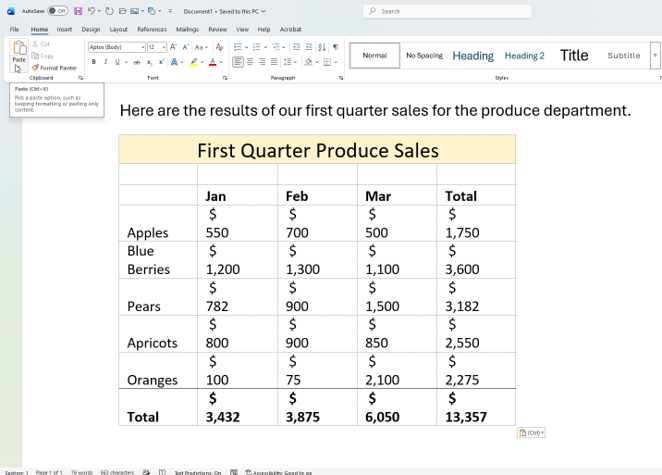Apply the No Spacing style
Viewport: 662px width, 475px height.
pyautogui.click(x=424, y=55)
